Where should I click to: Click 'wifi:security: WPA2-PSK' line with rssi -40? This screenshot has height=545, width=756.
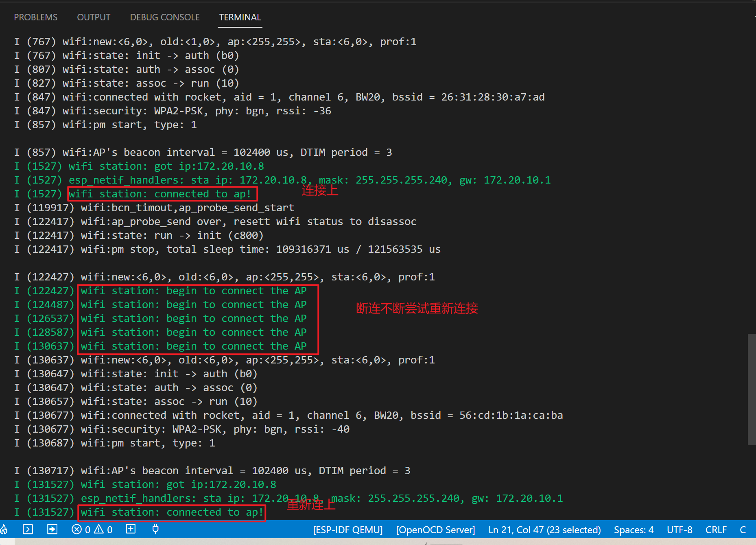coord(182,429)
